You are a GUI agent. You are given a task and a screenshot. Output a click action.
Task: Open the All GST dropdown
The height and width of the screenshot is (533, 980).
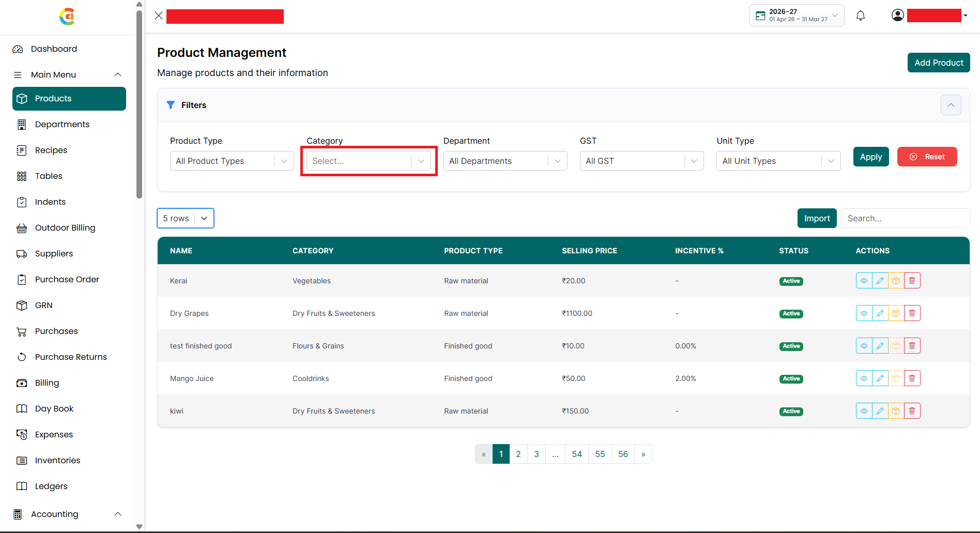coord(641,161)
